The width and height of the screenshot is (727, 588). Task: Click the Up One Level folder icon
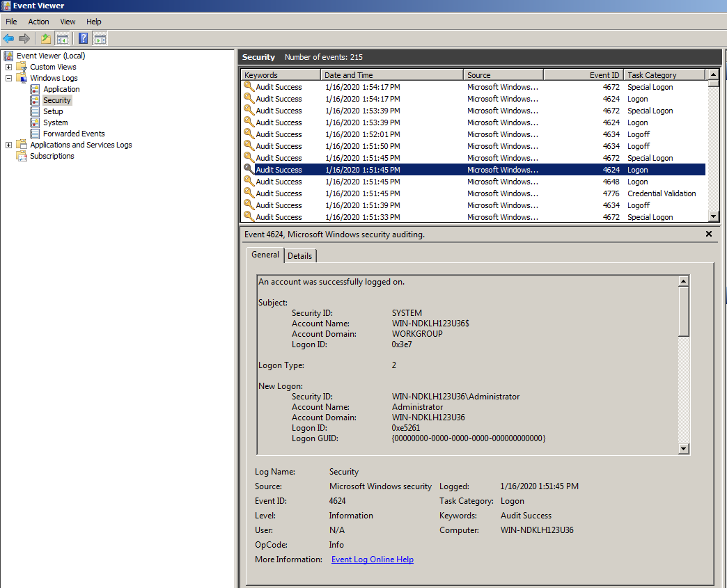pyautogui.click(x=46, y=38)
